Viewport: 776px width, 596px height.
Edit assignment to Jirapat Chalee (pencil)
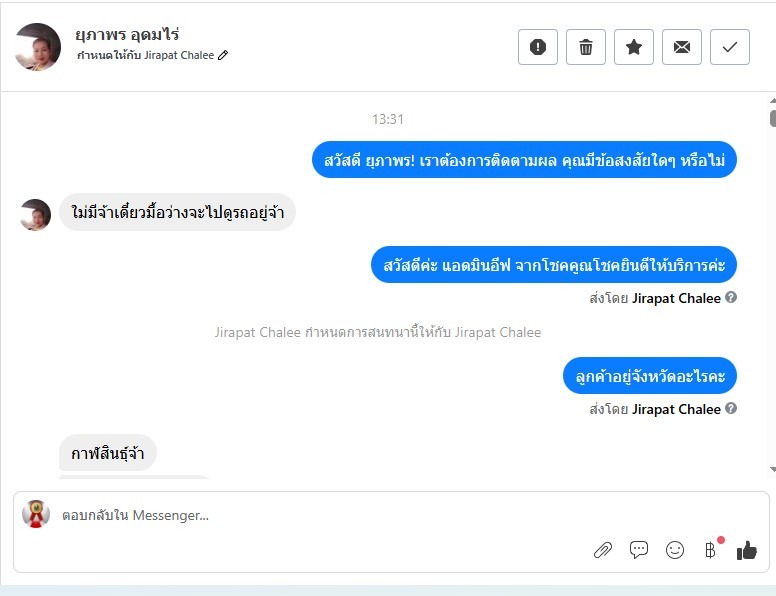(x=223, y=56)
